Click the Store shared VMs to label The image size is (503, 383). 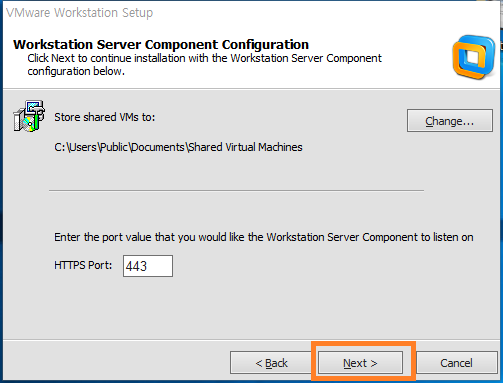105,117
